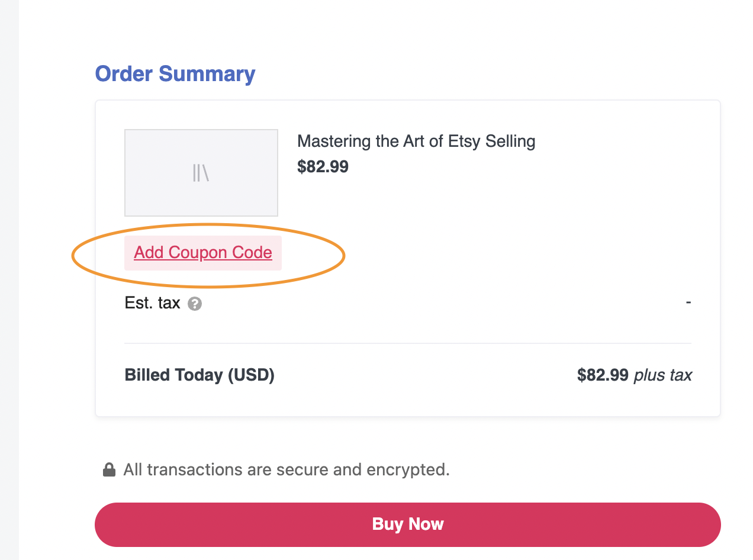Click the padlock icon beside secure transactions text
This screenshot has height=560, width=753.
[109, 470]
